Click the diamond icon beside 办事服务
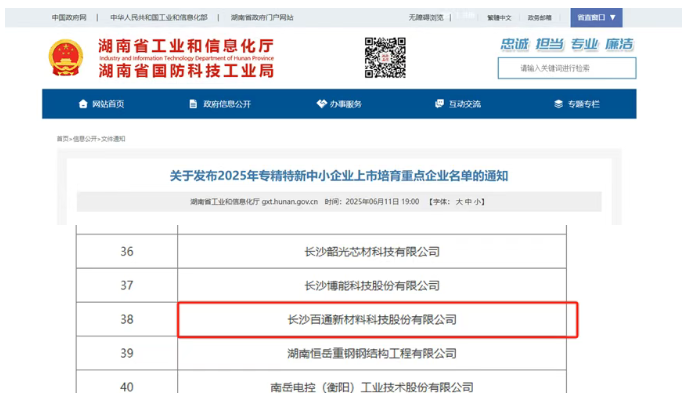The image size is (691, 409). coord(322,104)
